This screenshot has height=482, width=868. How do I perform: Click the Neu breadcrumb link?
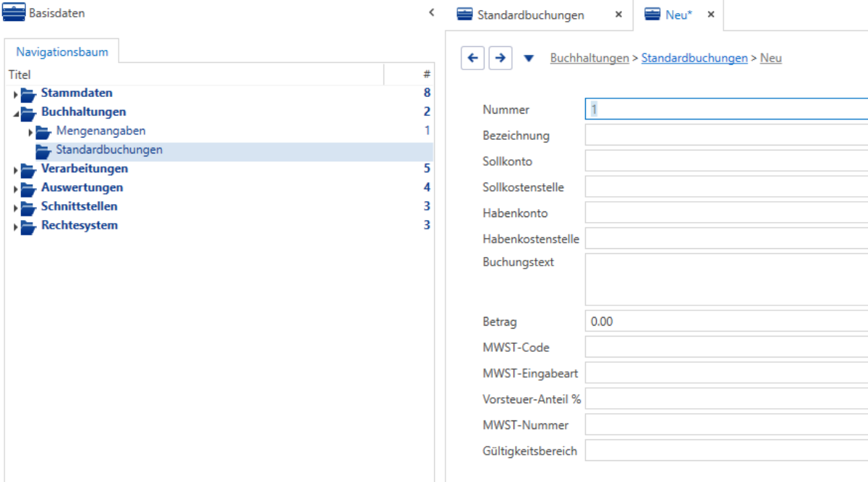point(771,58)
